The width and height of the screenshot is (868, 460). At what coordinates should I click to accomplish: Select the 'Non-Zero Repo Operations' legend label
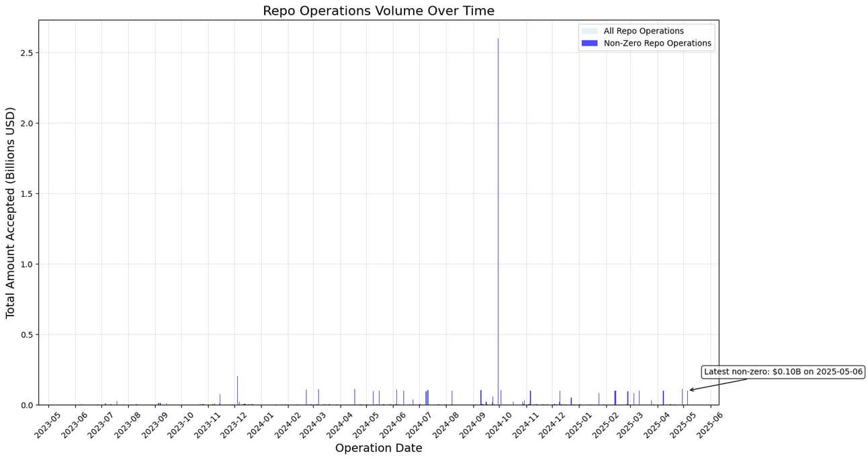[x=657, y=43]
